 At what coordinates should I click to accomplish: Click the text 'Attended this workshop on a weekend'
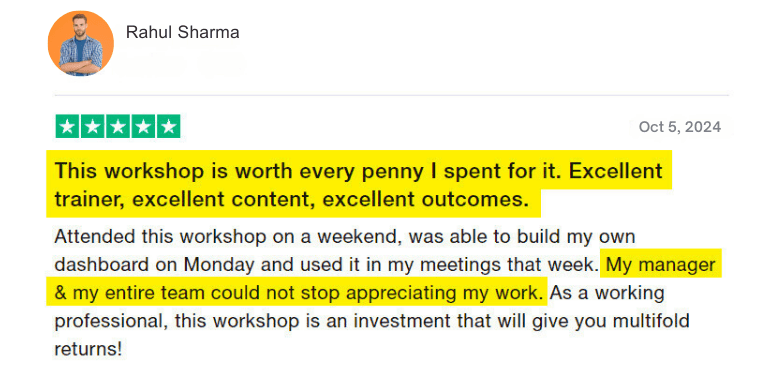pos(227,237)
